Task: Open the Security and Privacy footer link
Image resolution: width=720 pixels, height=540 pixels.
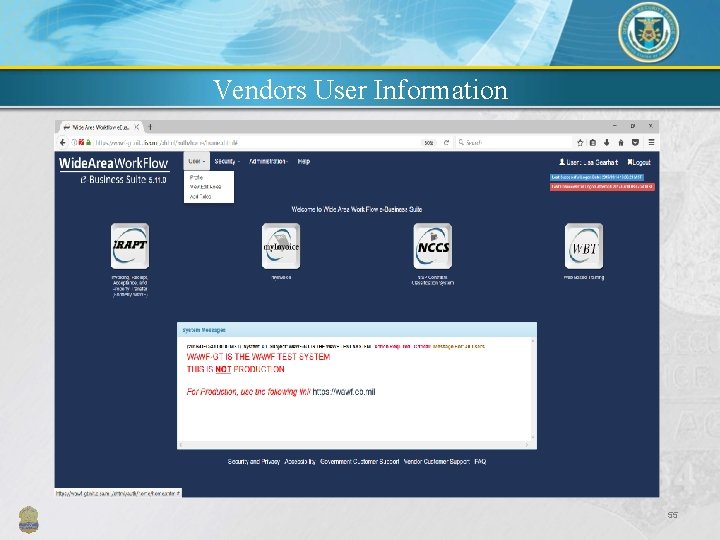Action: pyautogui.click(x=254, y=461)
